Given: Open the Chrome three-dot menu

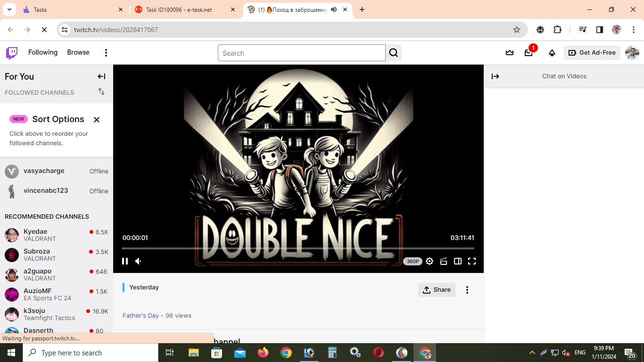Looking at the screenshot, I should pyautogui.click(x=634, y=30).
